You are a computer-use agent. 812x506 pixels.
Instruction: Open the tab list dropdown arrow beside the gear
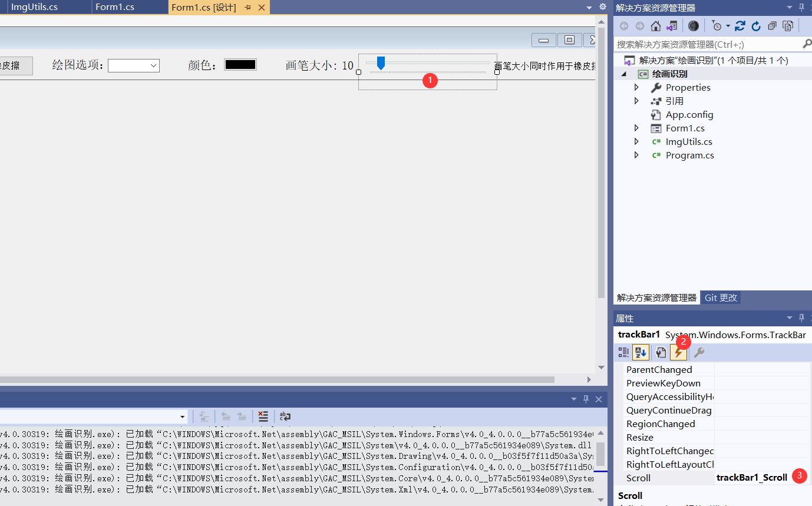[589, 8]
